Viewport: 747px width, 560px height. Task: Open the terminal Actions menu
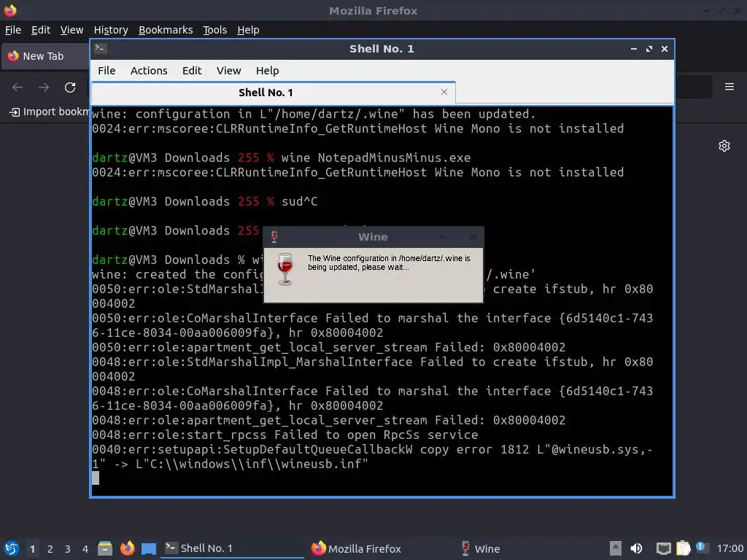click(149, 71)
